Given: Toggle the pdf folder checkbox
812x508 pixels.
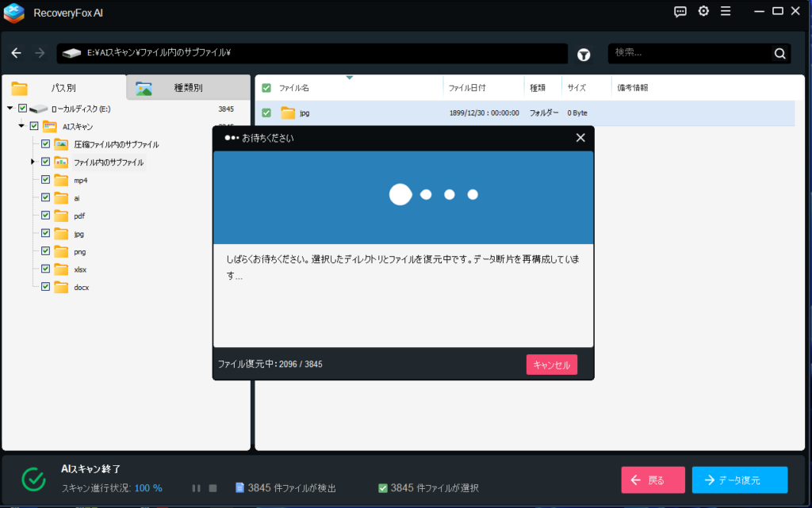Looking at the screenshot, I should pos(45,216).
